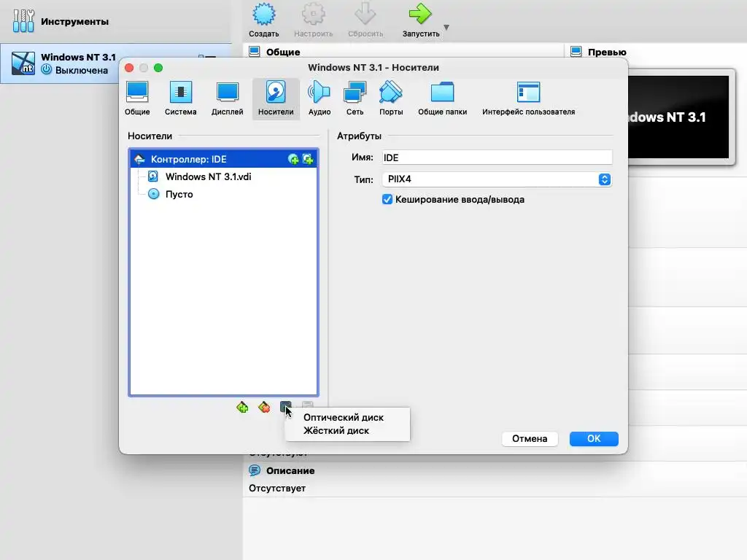Click the Описание section header in main window

(290, 470)
